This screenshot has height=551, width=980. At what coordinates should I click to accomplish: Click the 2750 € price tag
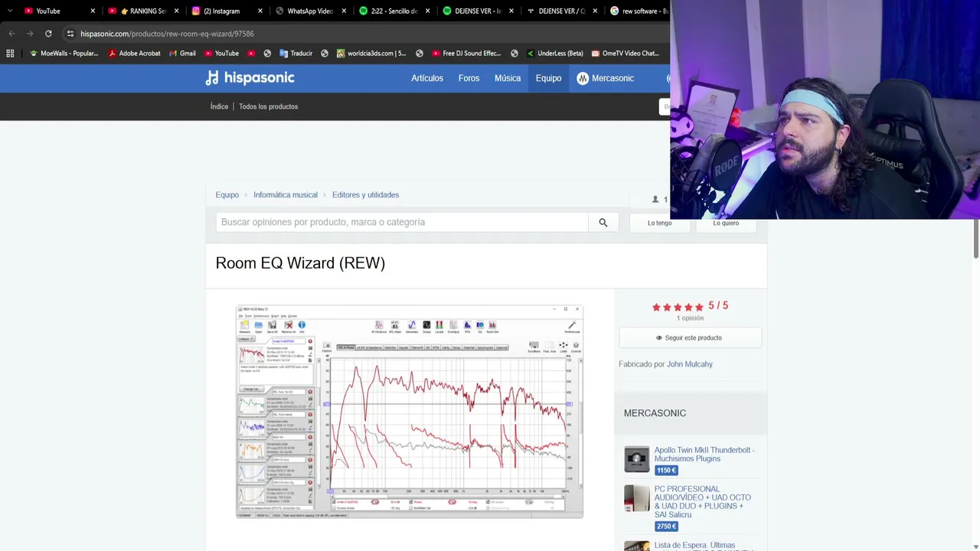(x=666, y=527)
